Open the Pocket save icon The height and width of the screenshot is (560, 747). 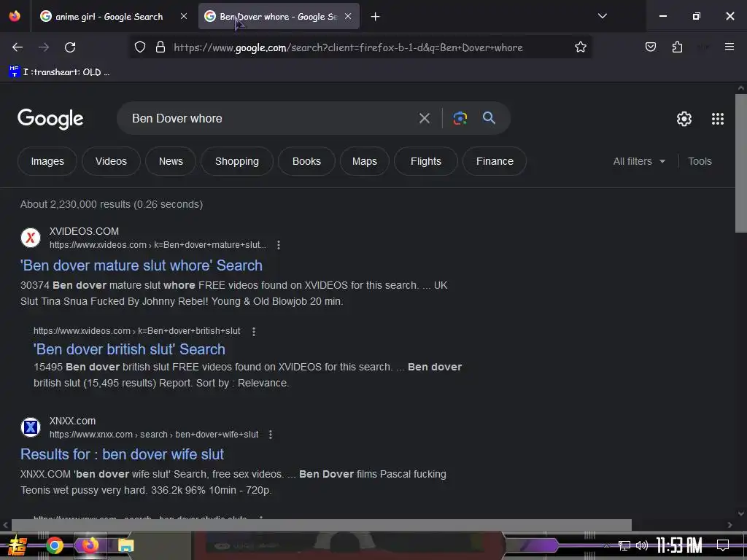(650, 47)
